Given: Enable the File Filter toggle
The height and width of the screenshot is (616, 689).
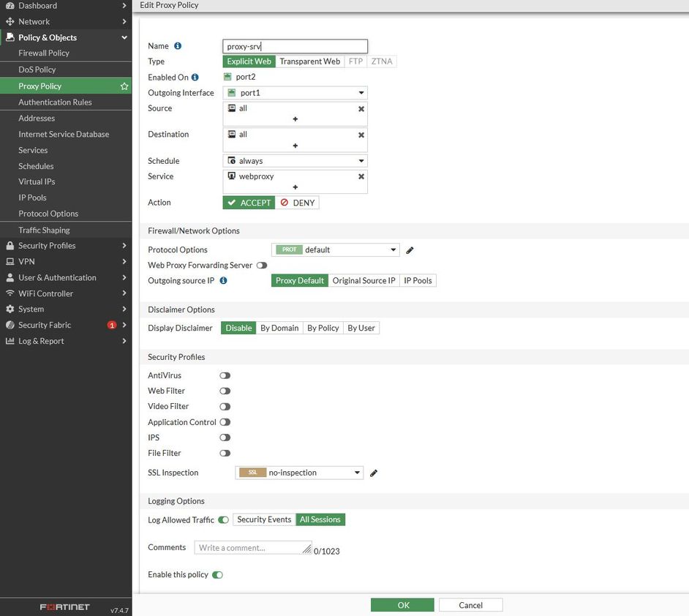Looking at the screenshot, I should tap(225, 453).
